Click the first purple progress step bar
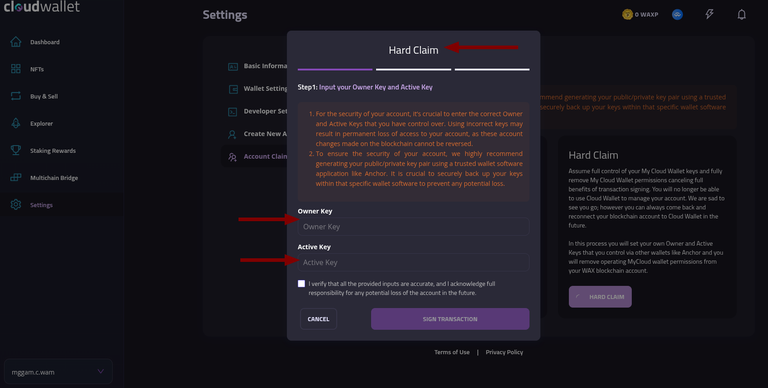This screenshot has height=388, width=768. coord(335,70)
